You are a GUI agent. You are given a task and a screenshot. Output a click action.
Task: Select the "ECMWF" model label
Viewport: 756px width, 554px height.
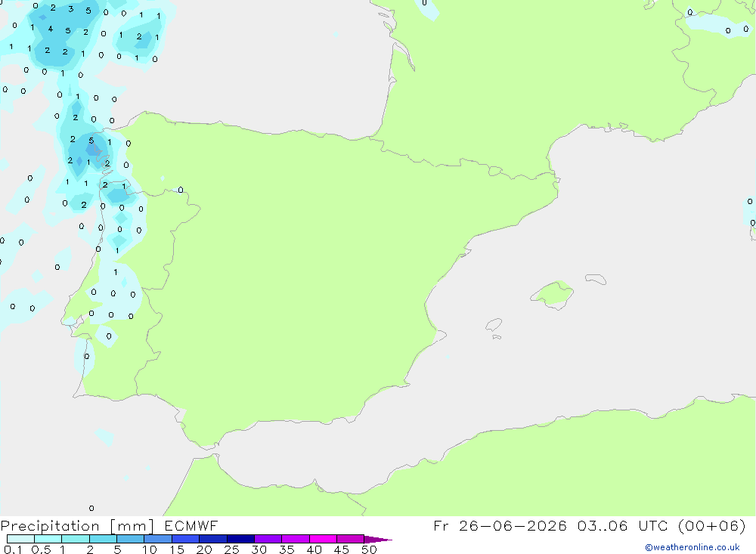coord(191,525)
